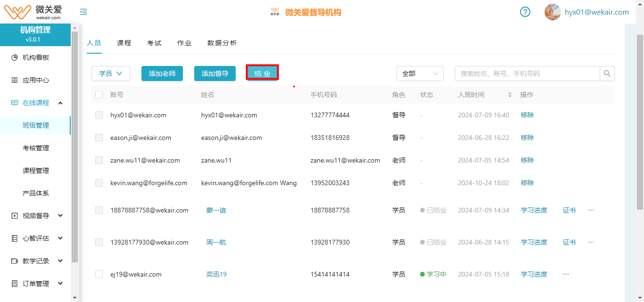Open 课程管理 in the sidebar
The image size is (644, 302).
pos(35,171)
